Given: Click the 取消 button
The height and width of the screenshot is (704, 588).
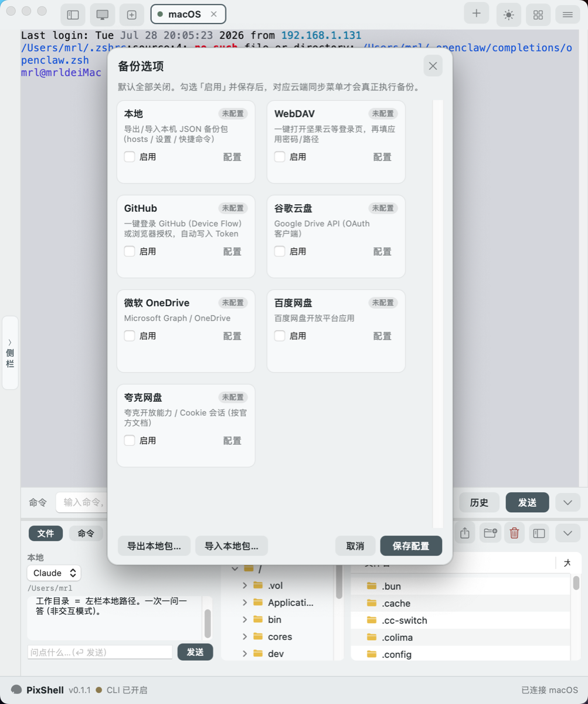Looking at the screenshot, I should [x=355, y=546].
